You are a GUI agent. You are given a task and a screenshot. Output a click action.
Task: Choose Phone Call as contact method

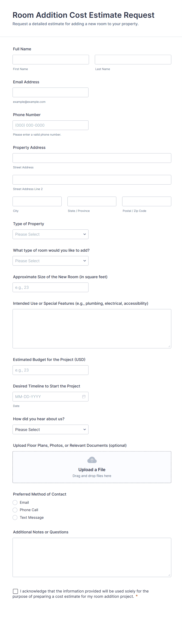15,510
